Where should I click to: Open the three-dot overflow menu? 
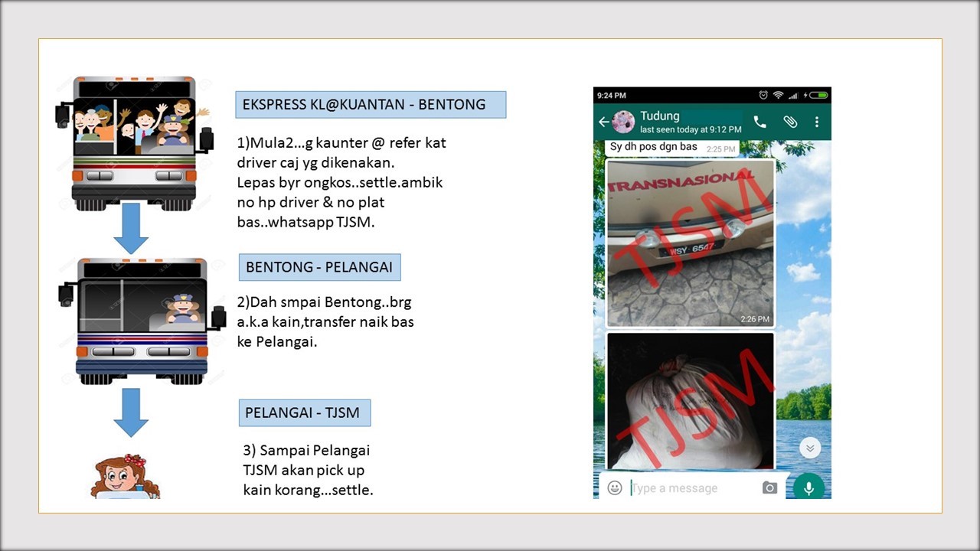(x=817, y=122)
